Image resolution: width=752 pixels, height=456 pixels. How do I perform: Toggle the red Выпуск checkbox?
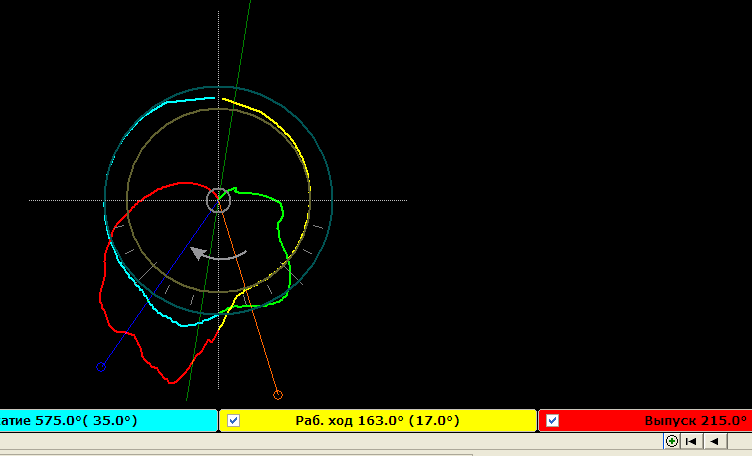pos(552,421)
